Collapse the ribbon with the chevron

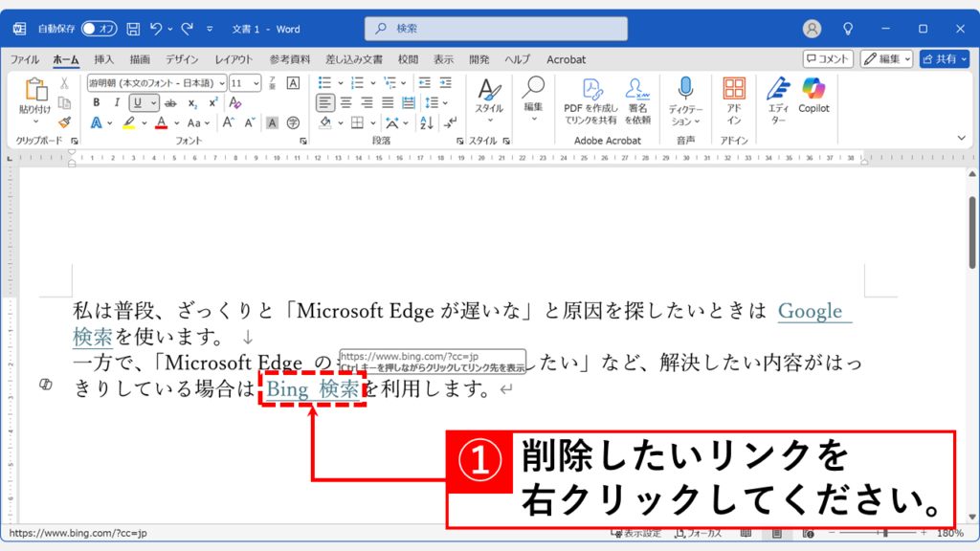[x=961, y=138]
